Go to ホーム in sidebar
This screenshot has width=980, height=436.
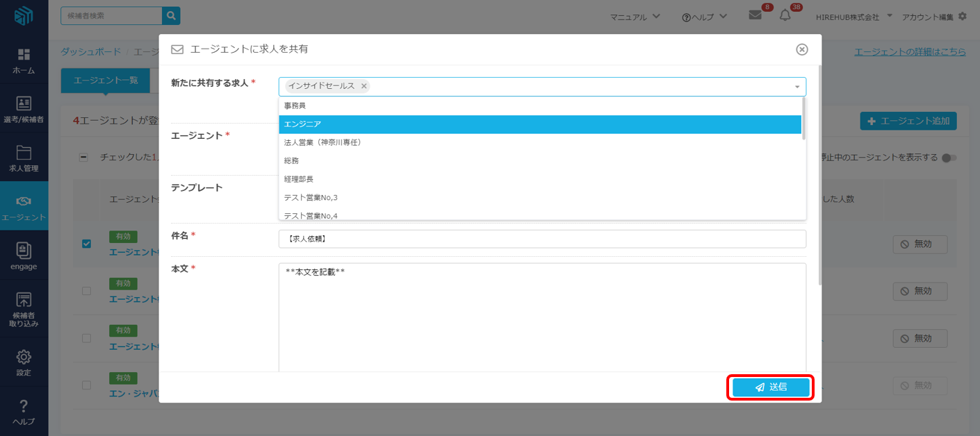click(24, 60)
